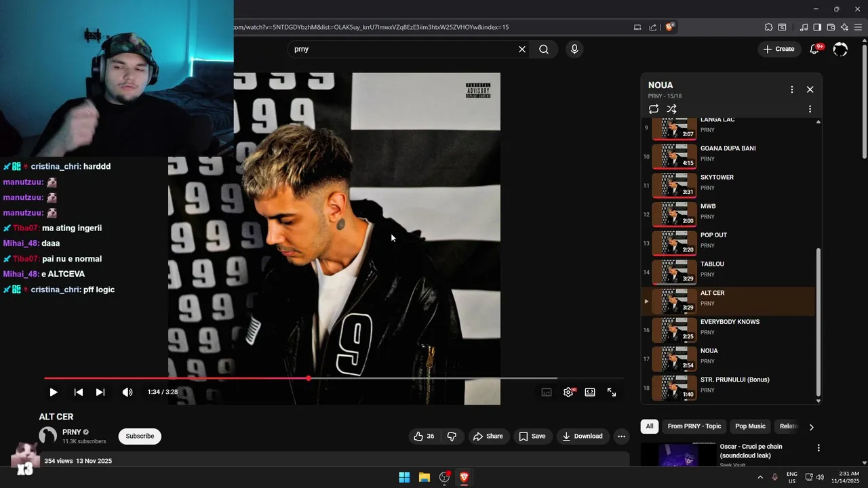Subscribe to the PRNY channel
This screenshot has width=868, height=488.
pos(140,436)
